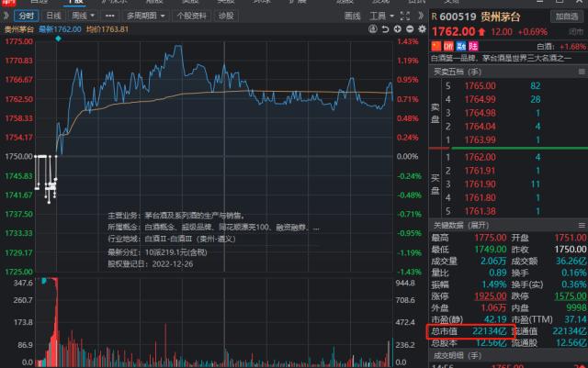Viewport: 588px width, 368px height.
Task: Click the China flag market icon
Action: coord(436,46)
